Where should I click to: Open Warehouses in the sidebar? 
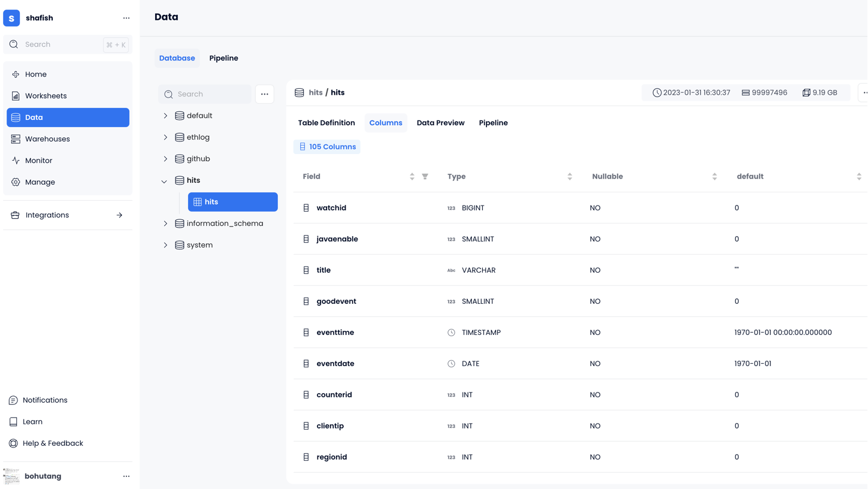tap(47, 139)
